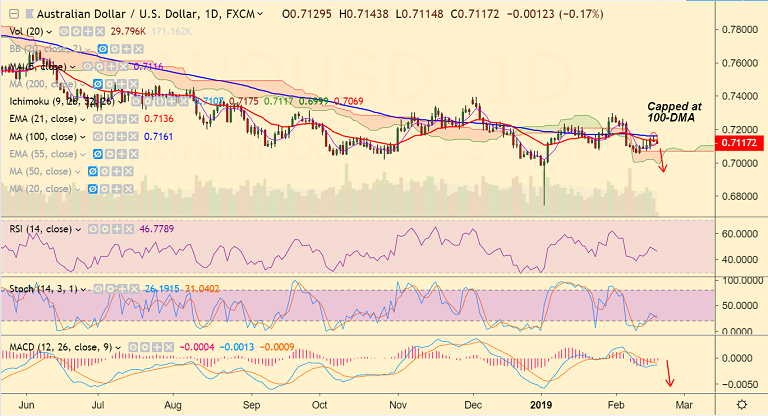Open MA (5, close) settings gear
Viewport: 768px width, 416px height.
pos(99,67)
